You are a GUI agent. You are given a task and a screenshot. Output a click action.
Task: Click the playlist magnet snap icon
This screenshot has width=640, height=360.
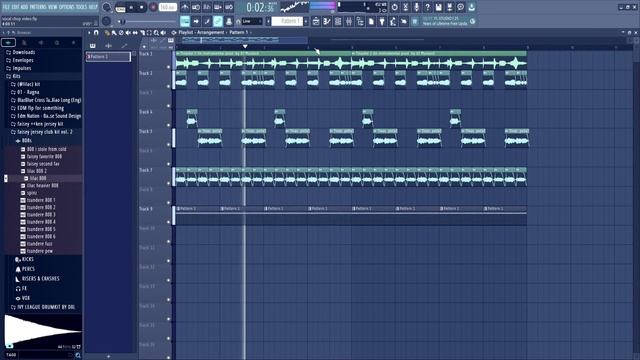[x=96, y=32]
